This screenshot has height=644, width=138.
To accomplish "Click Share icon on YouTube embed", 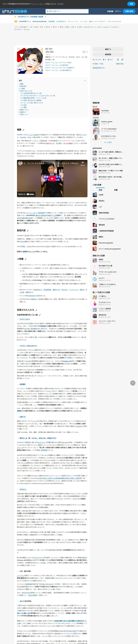I will coord(82,163).
